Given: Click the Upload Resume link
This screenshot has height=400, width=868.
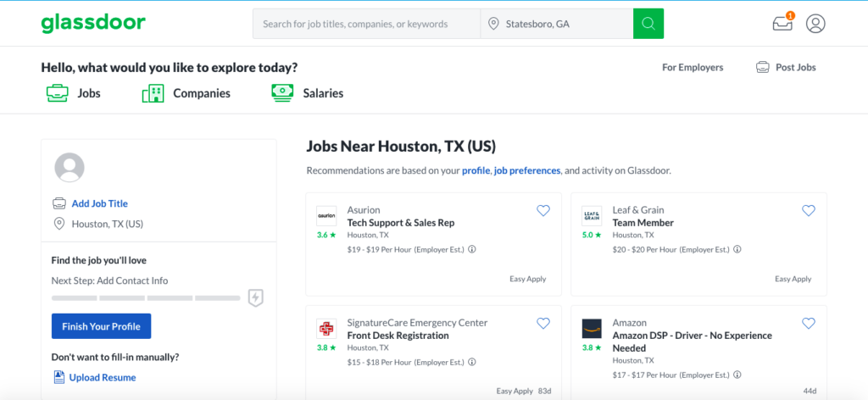Looking at the screenshot, I should tap(103, 377).
